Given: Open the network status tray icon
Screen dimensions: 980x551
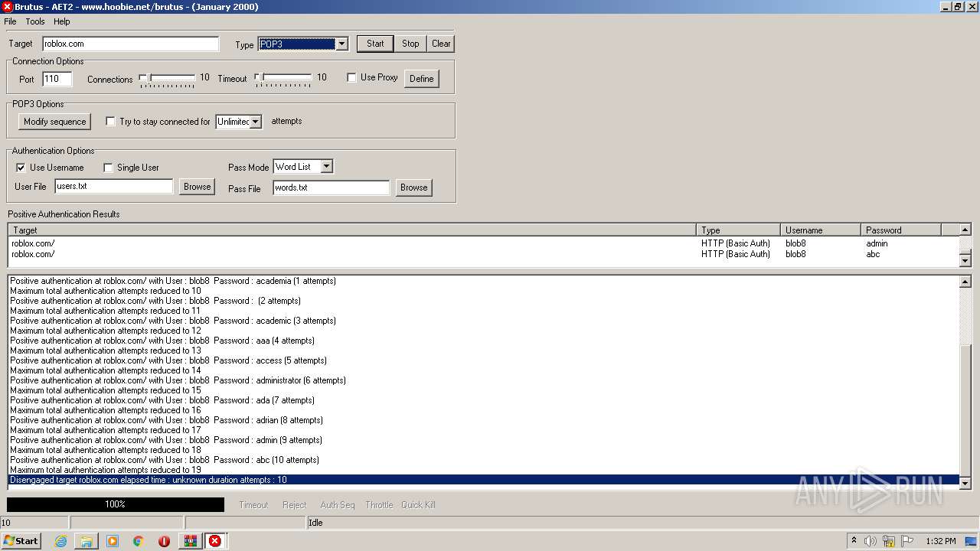Looking at the screenshot, I should 889,541.
